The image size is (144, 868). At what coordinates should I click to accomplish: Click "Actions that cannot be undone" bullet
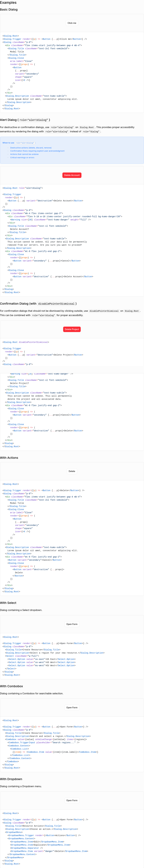24,154
